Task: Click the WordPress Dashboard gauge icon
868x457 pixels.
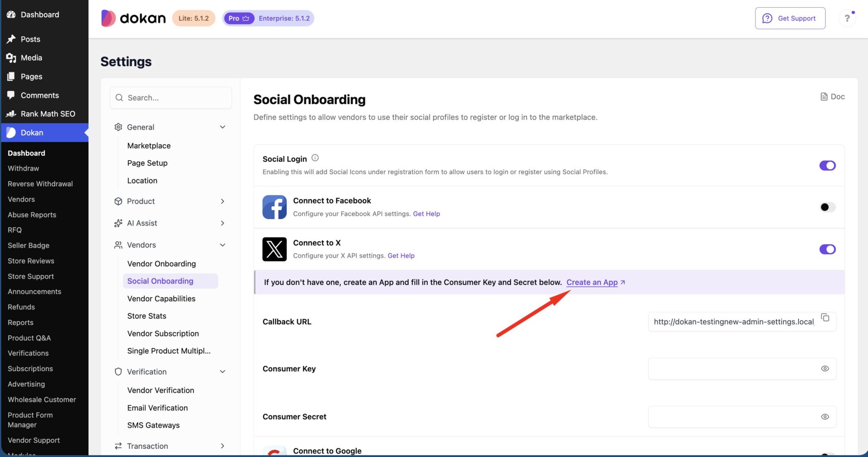Action: coord(11,14)
